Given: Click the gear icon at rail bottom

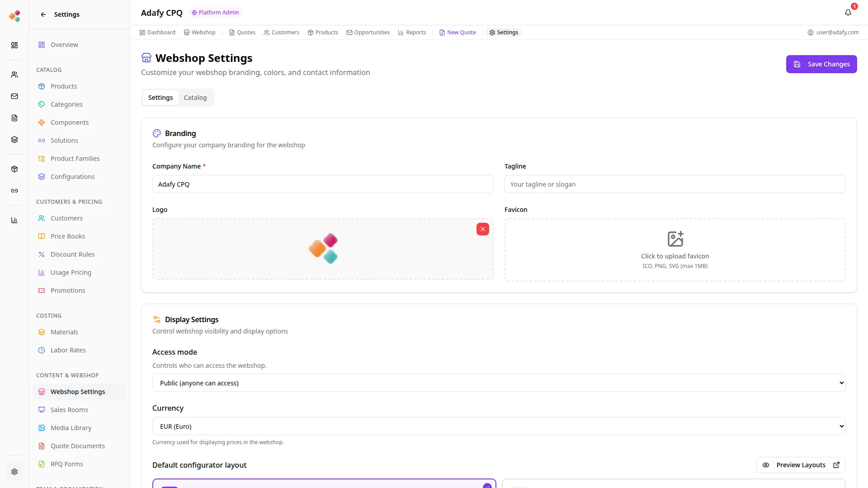Looking at the screenshot, I should [x=14, y=472].
